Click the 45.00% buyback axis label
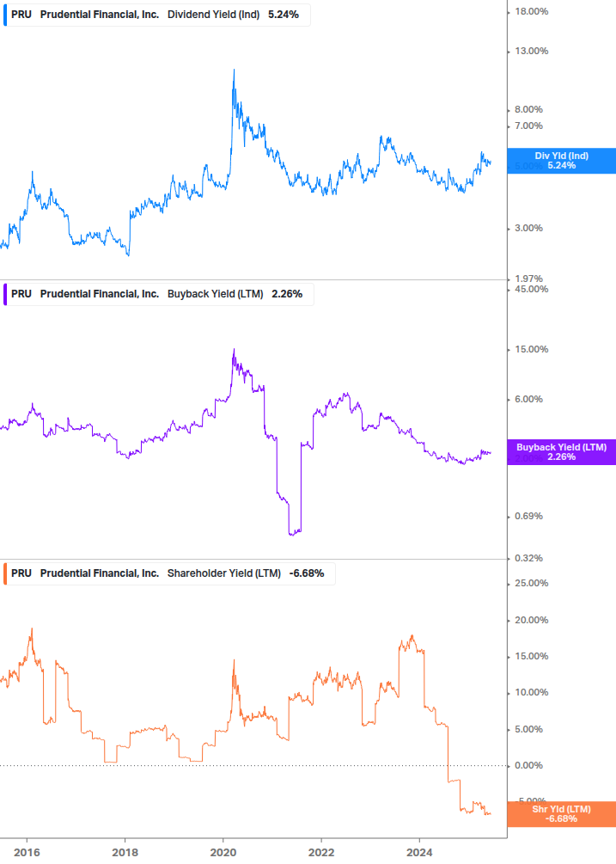 point(531,289)
